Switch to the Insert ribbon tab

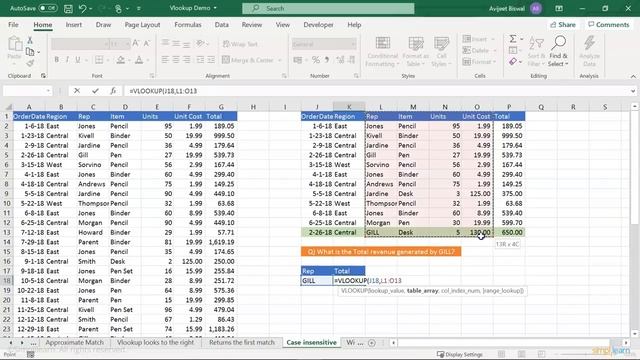click(x=73, y=25)
